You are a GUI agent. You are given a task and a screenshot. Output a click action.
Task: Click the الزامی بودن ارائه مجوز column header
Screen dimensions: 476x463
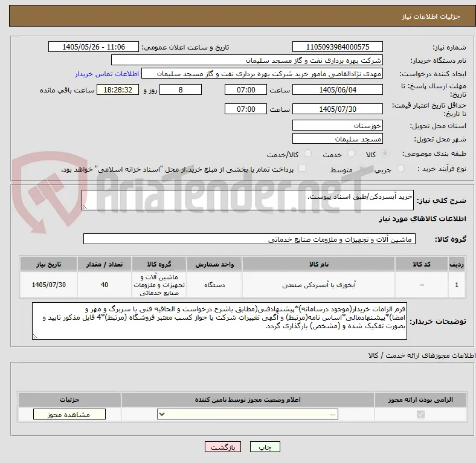[x=420, y=400]
